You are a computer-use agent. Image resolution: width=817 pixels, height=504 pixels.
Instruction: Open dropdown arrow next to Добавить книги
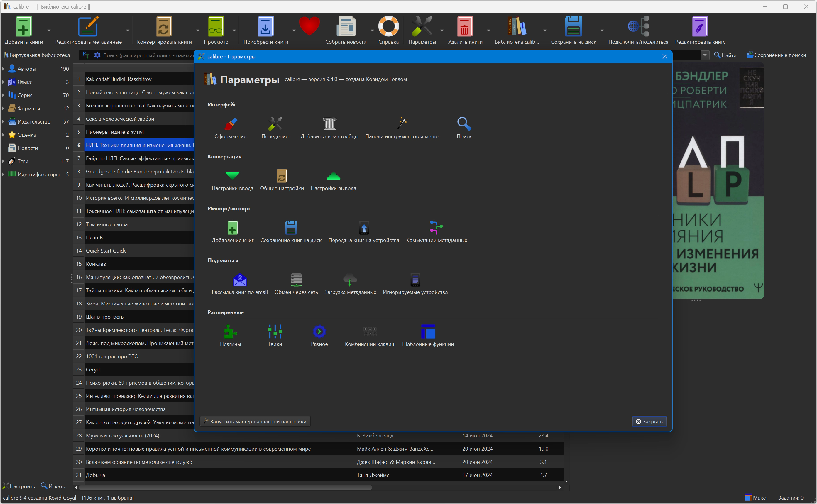(49, 30)
